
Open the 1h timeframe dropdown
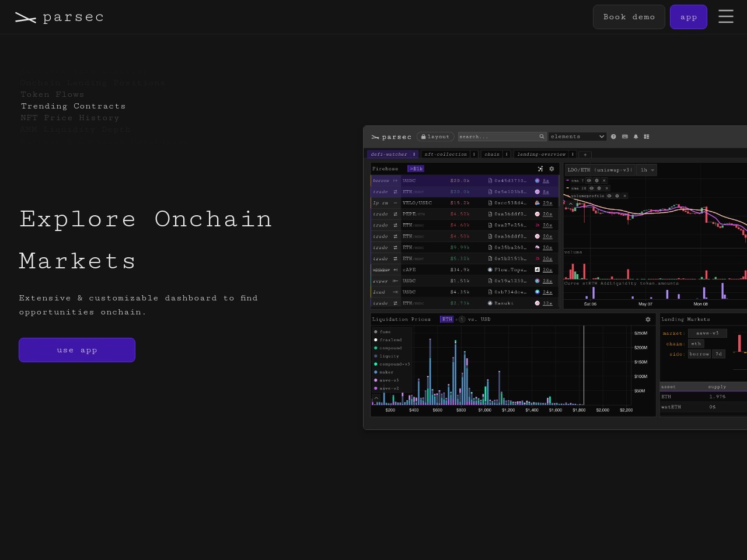click(647, 170)
